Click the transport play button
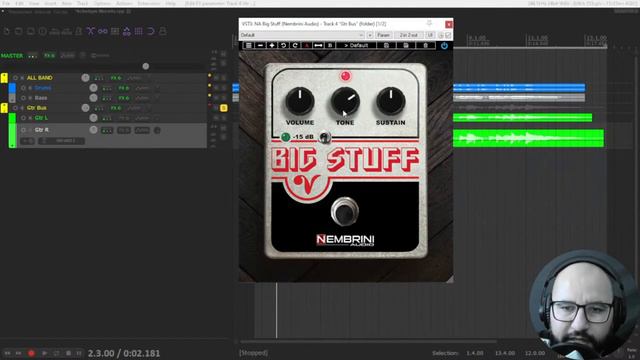640x360 pixels. [x=44, y=353]
